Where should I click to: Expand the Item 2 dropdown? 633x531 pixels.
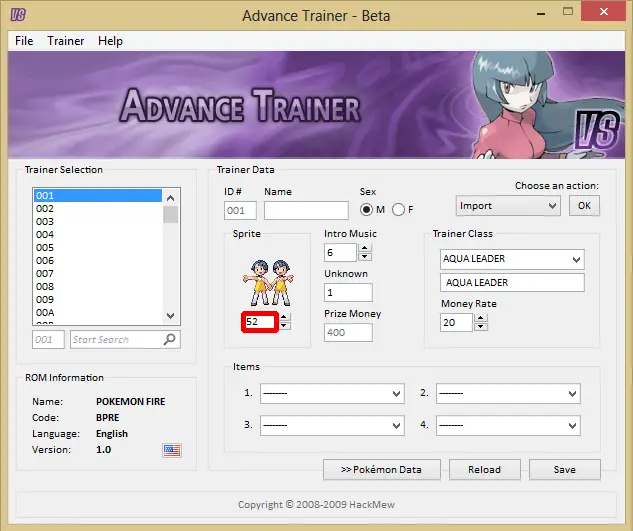click(x=508, y=393)
